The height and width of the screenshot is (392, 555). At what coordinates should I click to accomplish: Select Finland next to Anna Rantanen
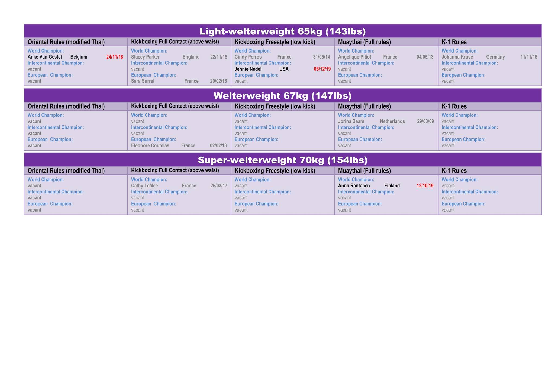[x=392, y=186]
